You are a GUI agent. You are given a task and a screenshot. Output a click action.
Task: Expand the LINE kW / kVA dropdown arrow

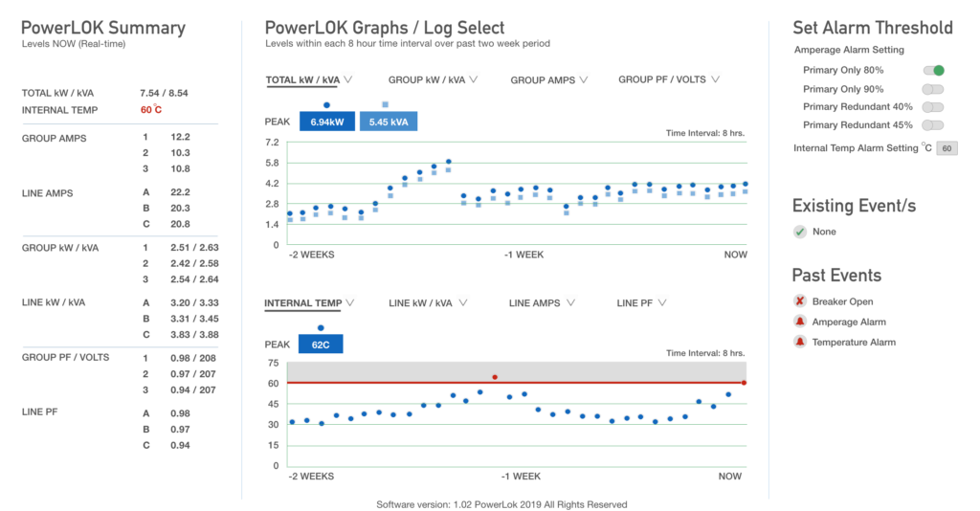point(463,303)
